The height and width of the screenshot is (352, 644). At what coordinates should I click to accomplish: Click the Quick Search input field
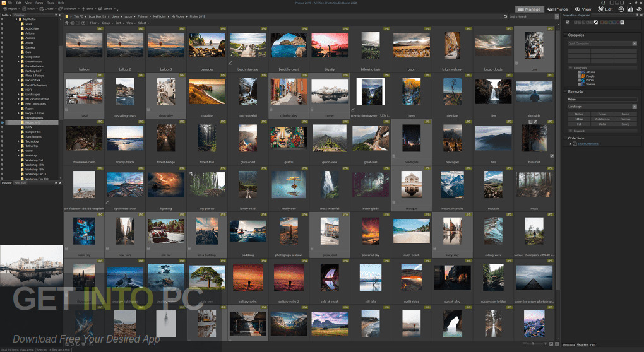532,16
